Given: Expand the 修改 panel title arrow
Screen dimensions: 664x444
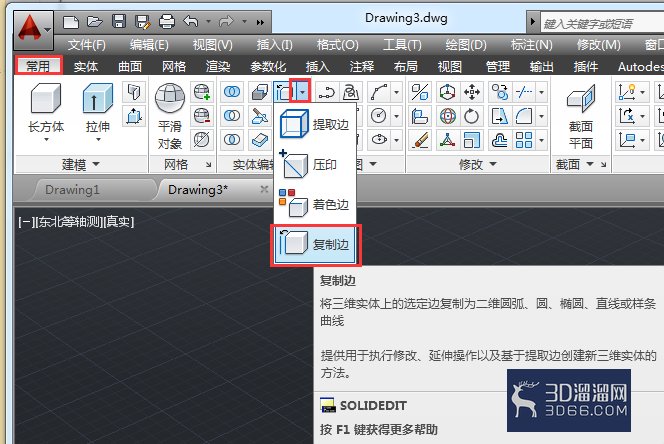Looking at the screenshot, I should [493, 164].
